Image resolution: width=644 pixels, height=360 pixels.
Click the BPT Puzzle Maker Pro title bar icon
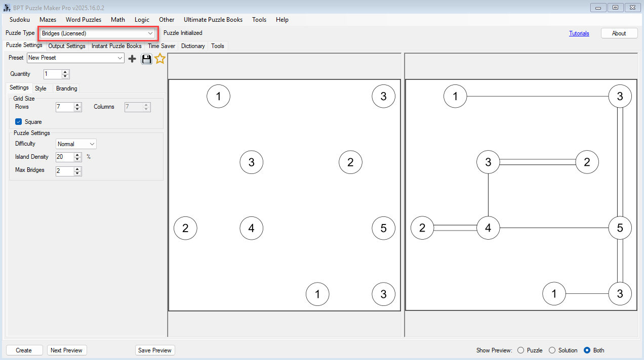7,7
